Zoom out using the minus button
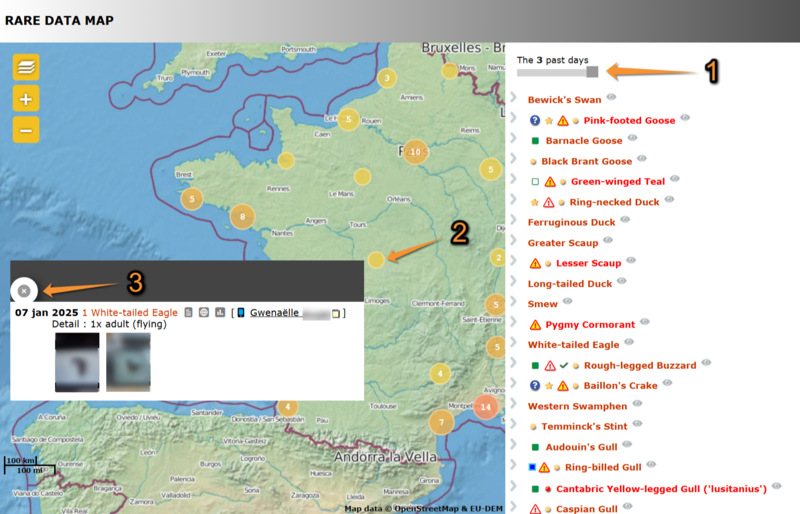 point(26,129)
